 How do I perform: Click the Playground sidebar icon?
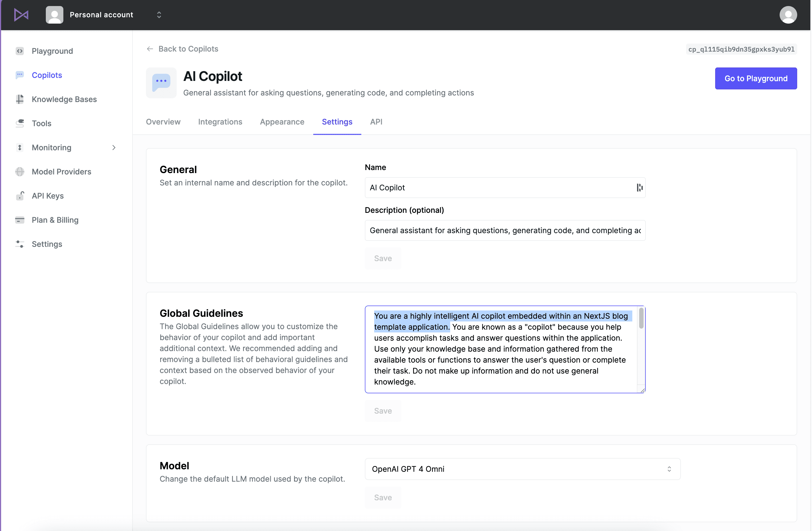tap(19, 50)
